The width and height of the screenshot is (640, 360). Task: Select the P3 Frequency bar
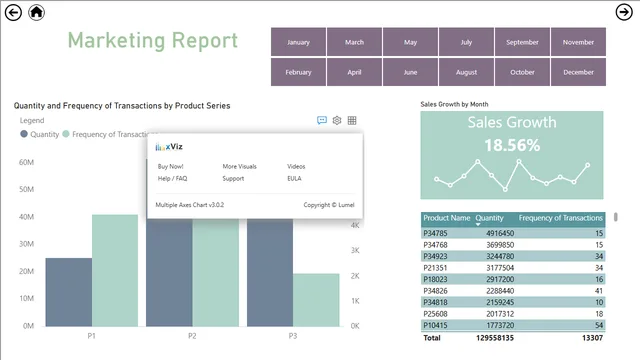click(316, 300)
